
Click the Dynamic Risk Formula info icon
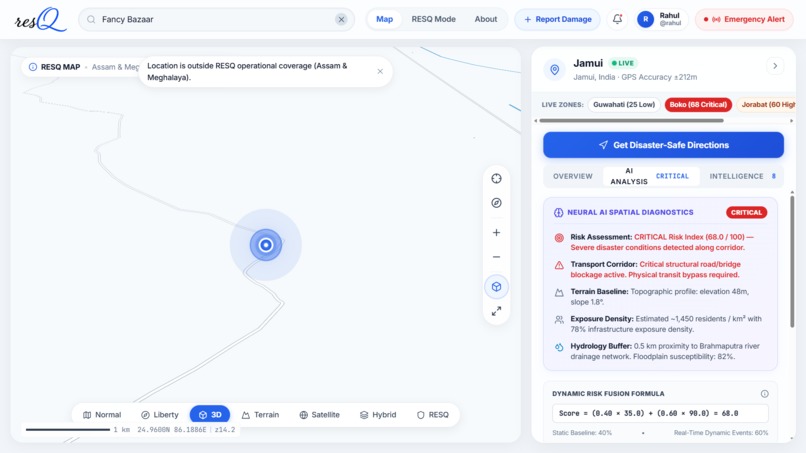click(x=764, y=394)
